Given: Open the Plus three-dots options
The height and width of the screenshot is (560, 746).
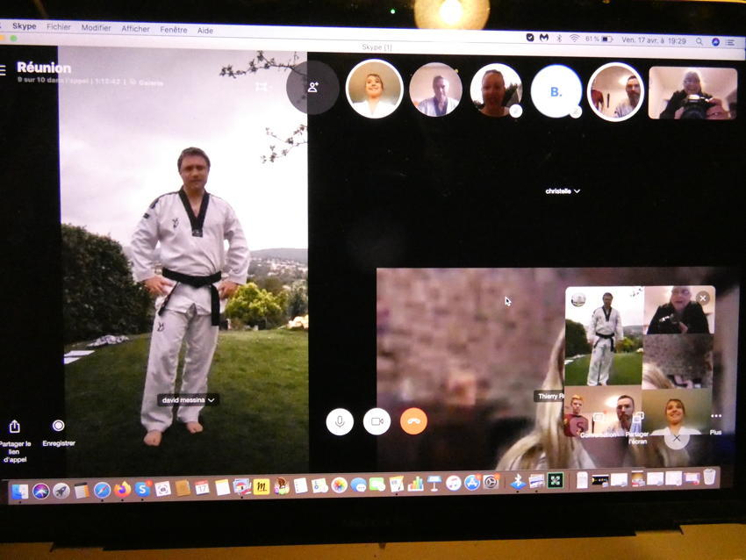Looking at the screenshot, I should (716, 417).
